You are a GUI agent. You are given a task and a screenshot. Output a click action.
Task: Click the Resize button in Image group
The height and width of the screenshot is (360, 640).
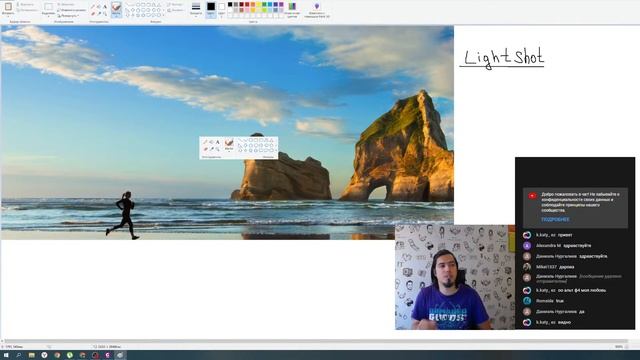[x=72, y=10]
